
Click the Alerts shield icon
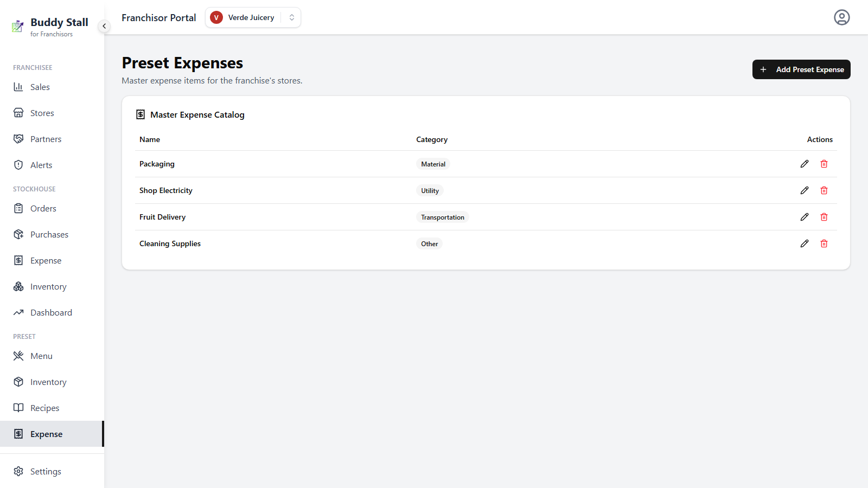[x=18, y=165]
